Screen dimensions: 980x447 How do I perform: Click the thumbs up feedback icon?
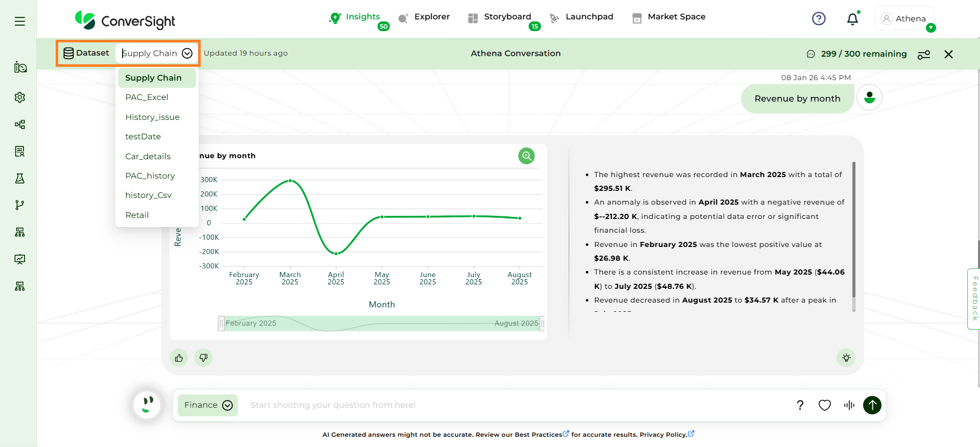point(179,358)
